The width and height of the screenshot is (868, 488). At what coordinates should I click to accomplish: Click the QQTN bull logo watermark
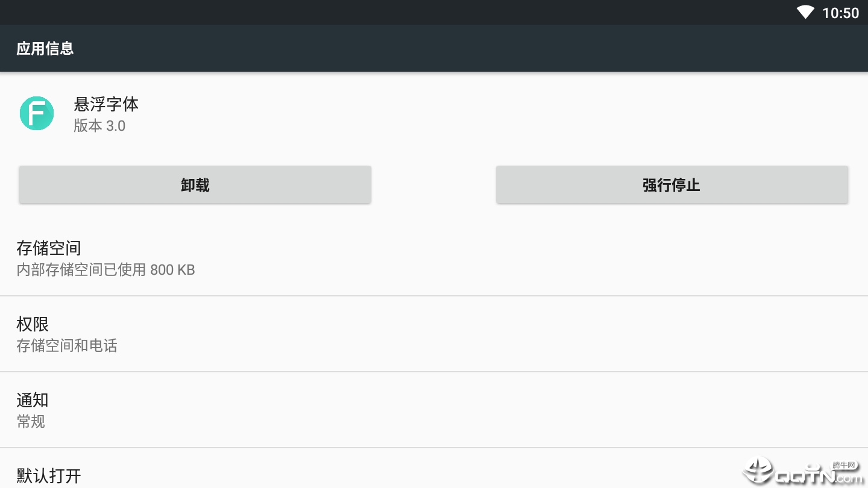[758, 471]
